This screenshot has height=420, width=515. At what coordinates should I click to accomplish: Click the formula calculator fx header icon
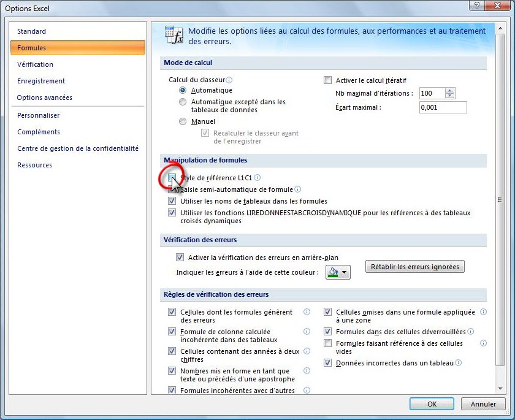click(174, 35)
